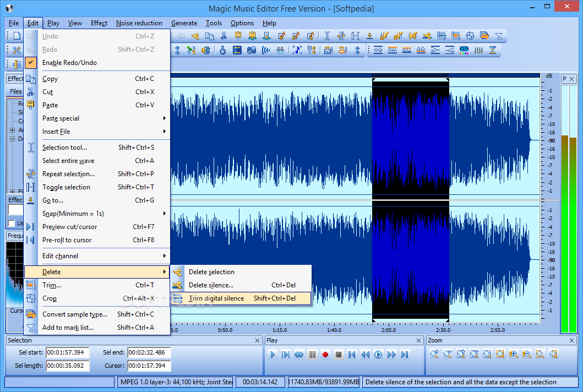
Task: Click the scissors Cut icon in toolbar
Action: point(224,36)
